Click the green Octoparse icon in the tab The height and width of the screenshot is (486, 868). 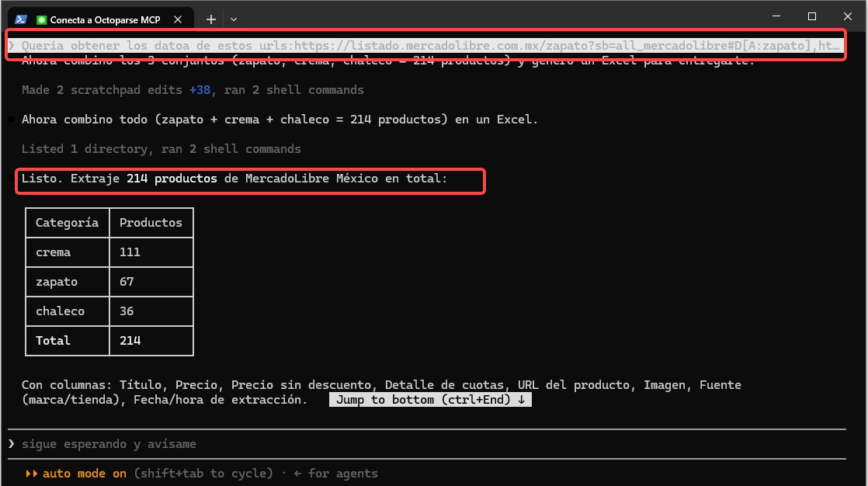[x=41, y=20]
